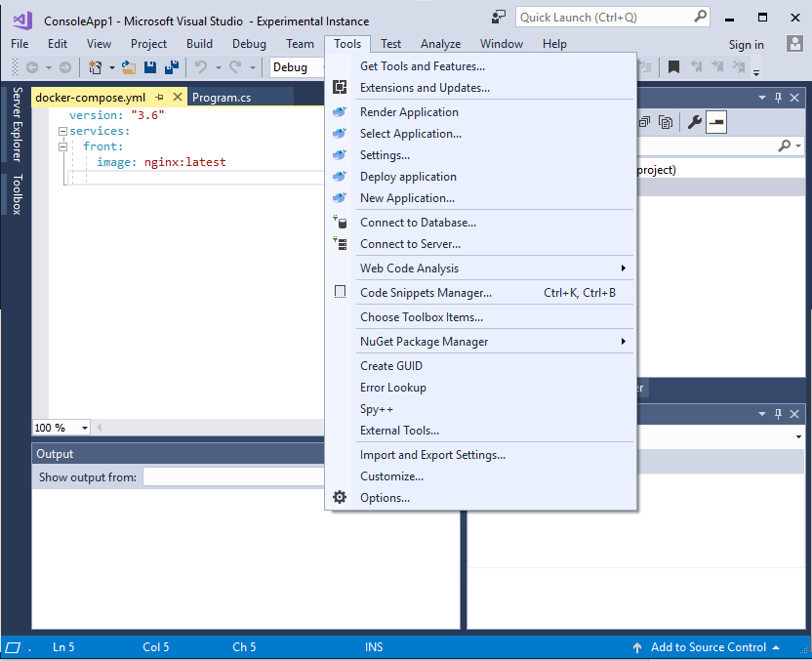
Task: Switch to the Program.cs tab
Action: (222, 98)
